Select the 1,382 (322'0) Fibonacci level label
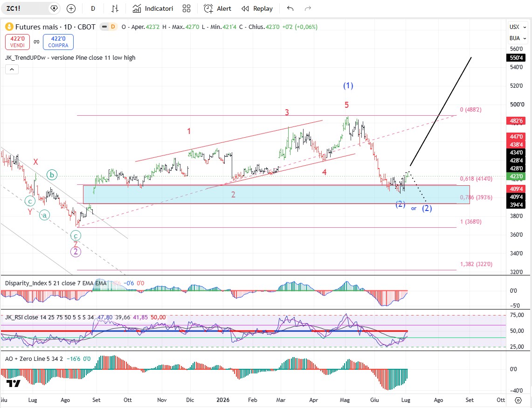Viewport: 532px width, 408px height. point(476,264)
